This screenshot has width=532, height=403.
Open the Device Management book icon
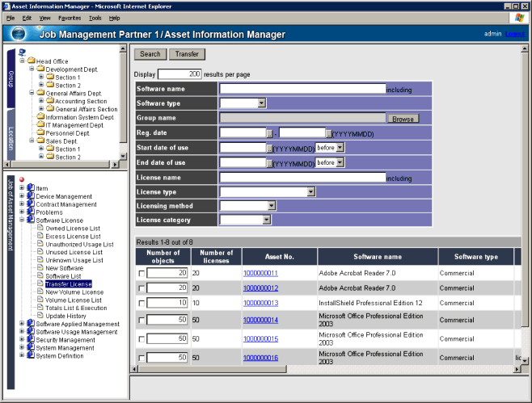click(x=31, y=196)
